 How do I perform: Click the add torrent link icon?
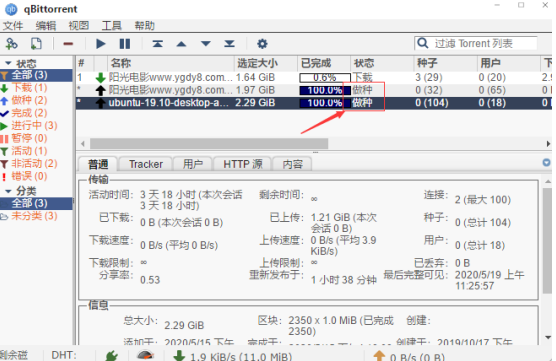pyautogui.click(x=11, y=44)
